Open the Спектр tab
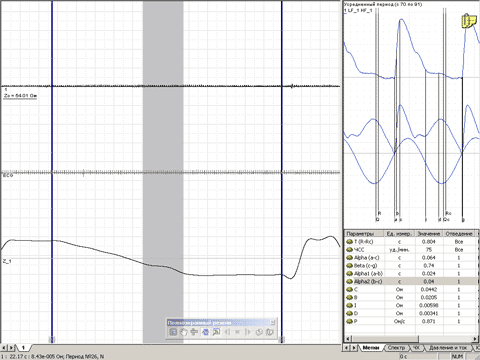 (396, 348)
